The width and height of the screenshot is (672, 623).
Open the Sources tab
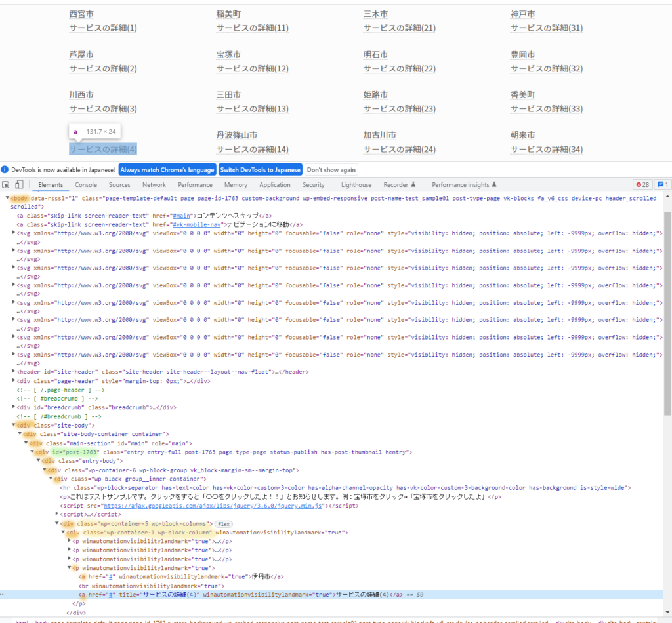tap(119, 184)
